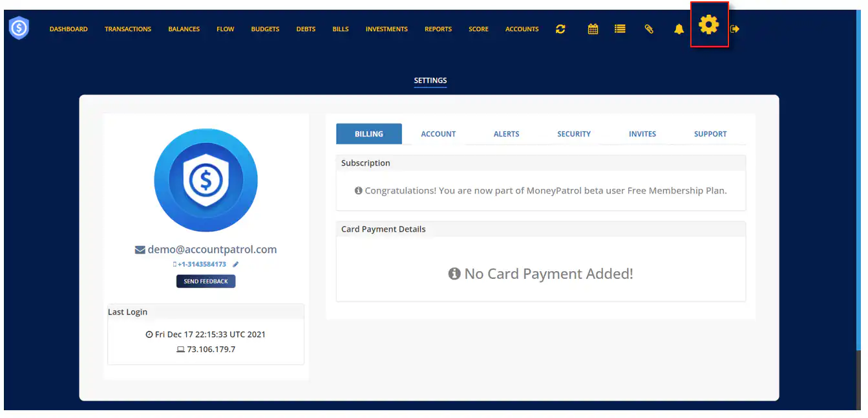Switch to the Support tab
The width and height of the screenshot is (868, 418).
tap(710, 134)
